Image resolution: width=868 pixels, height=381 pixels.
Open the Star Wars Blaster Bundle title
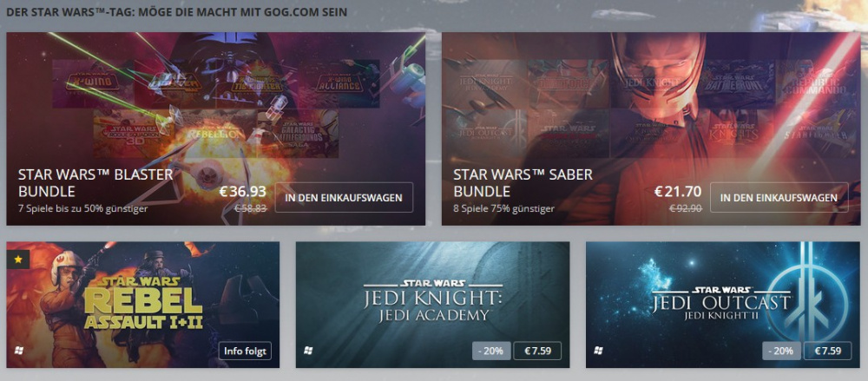pos(95,183)
